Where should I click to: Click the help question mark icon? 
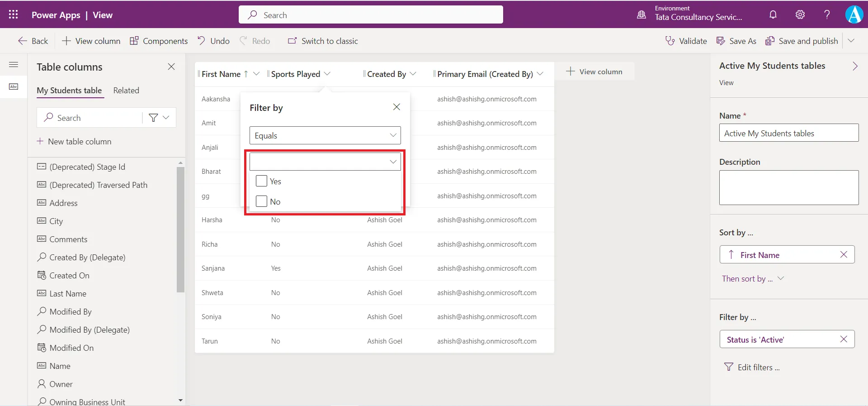click(x=826, y=14)
